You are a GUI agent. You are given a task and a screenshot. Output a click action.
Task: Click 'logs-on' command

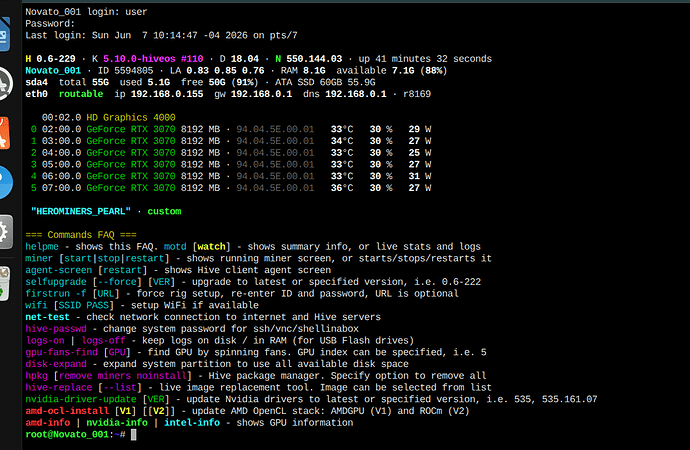(45, 340)
